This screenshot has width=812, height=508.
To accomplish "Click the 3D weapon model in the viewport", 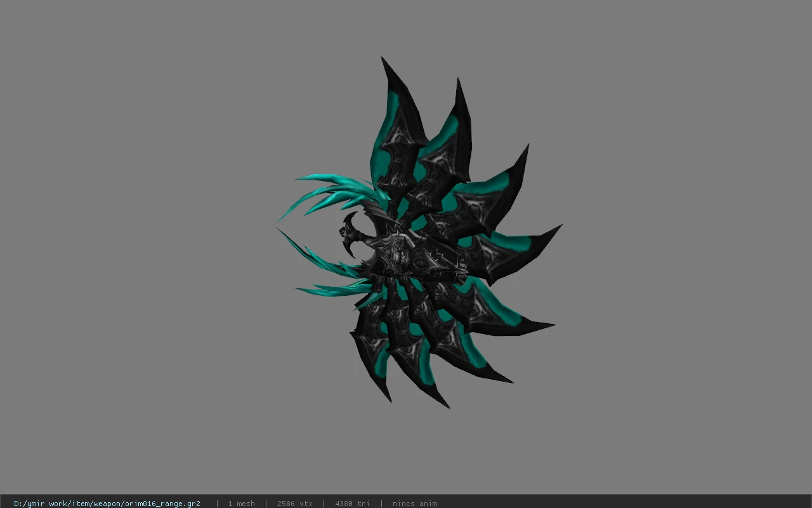I will 419,232.
